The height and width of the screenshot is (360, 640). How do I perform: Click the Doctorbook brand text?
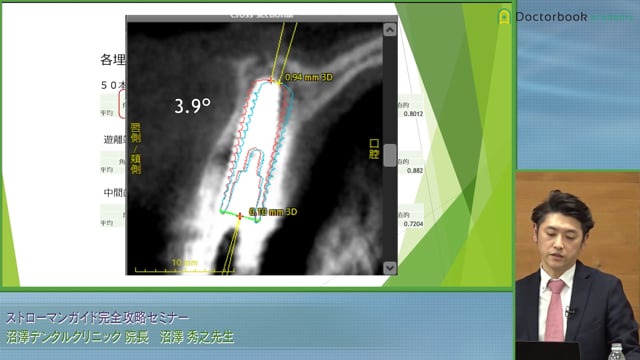551,17
